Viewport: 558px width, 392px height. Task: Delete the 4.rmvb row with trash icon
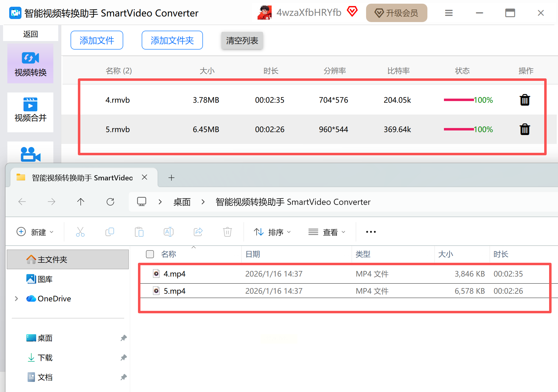tap(525, 100)
